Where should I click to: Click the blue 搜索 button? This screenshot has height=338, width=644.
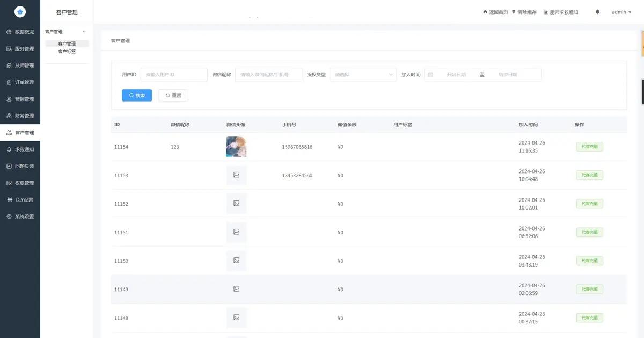pos(137,95)
